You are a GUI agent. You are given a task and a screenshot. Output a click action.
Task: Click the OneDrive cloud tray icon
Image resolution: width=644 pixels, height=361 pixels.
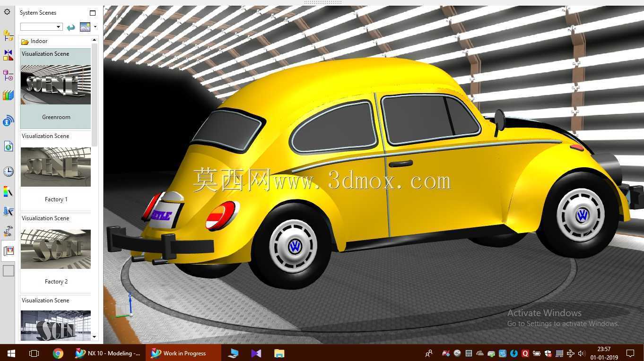click(x=480, y=353)
